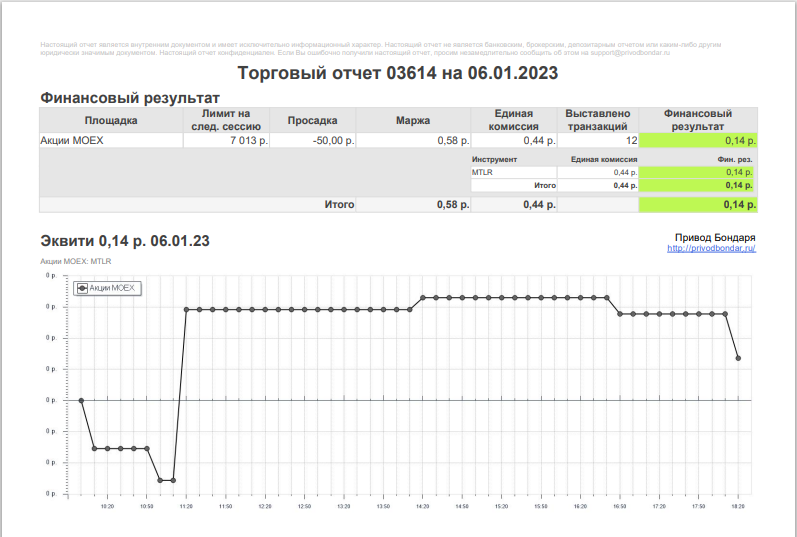Select the 'Акции MOEX' table row cell
Image resolution: width=797 pixels, height=537 pixels.
(x=111, y=140)
